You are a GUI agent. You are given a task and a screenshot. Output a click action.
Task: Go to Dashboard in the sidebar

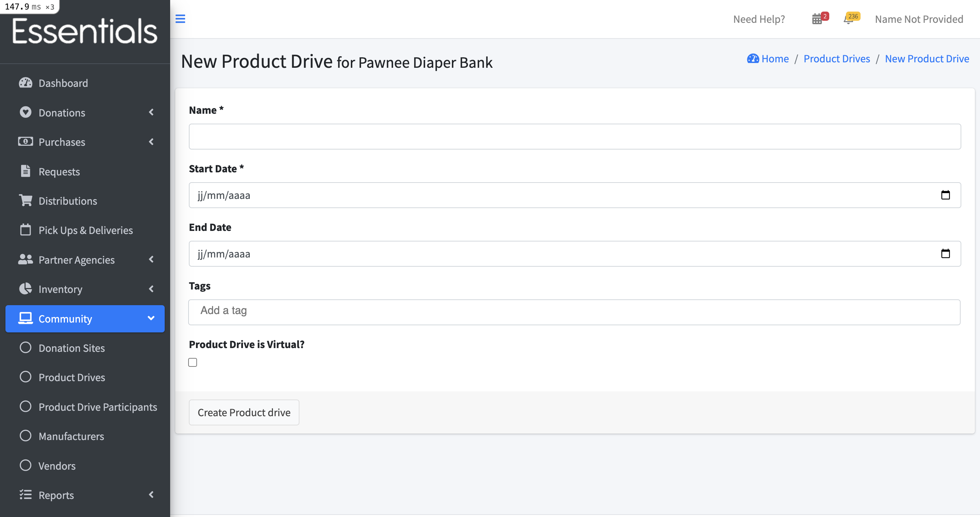[x=85, y=83]
